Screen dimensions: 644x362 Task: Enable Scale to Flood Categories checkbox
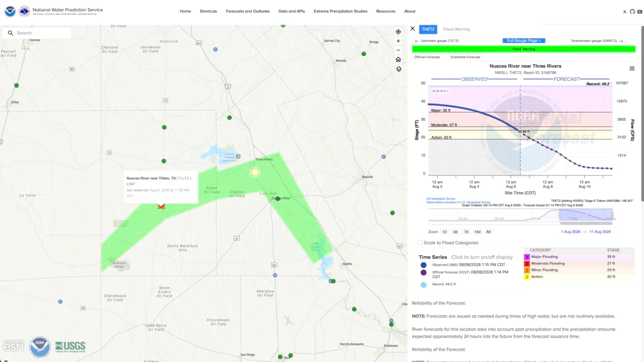tap(420, 243)
